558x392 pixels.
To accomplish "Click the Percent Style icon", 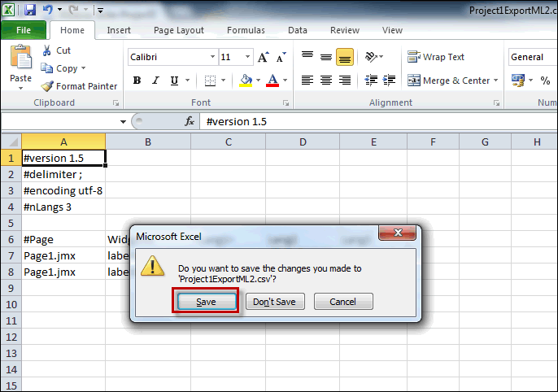I will pyautogui.click(x=545, y=81).
